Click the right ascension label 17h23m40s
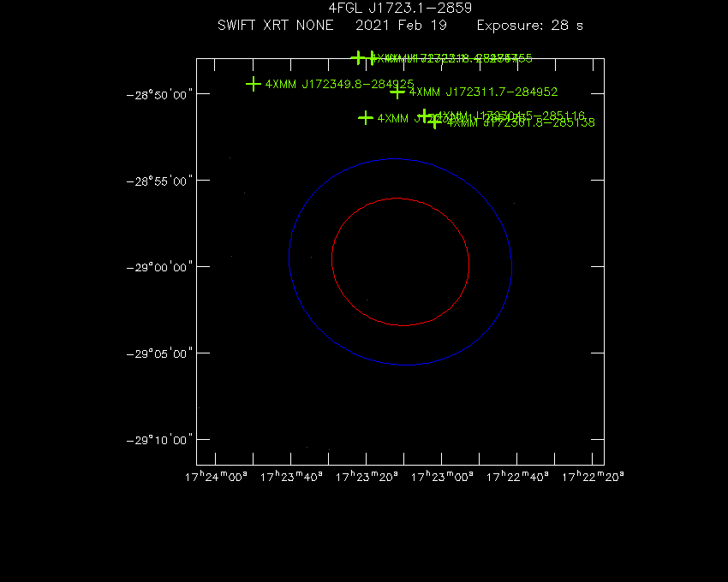 [291, 477]
